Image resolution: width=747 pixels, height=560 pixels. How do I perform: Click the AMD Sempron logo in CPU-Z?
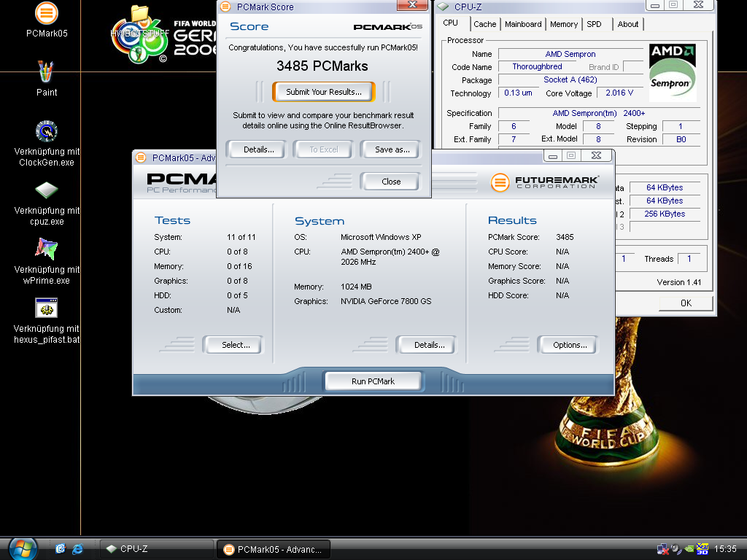pos(673,72)
